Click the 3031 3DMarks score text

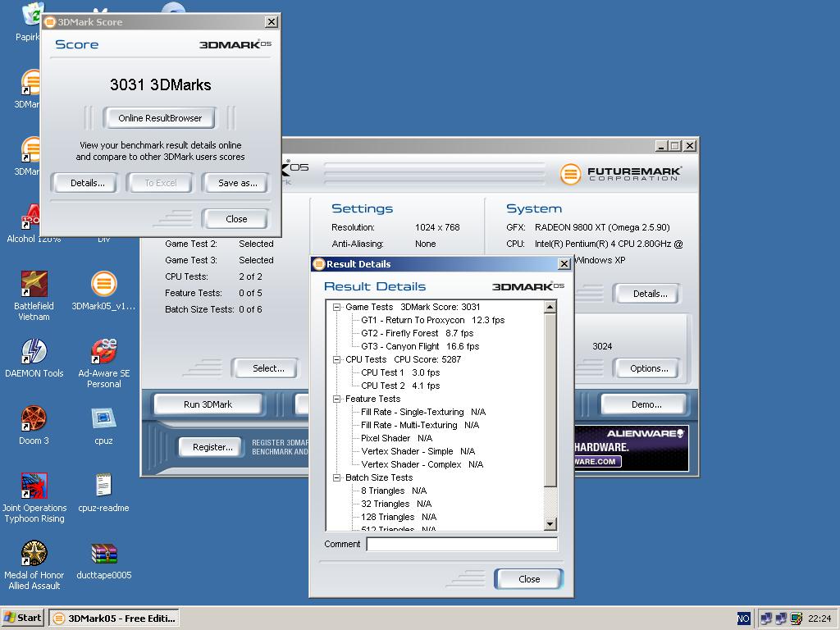coord(160,84)
